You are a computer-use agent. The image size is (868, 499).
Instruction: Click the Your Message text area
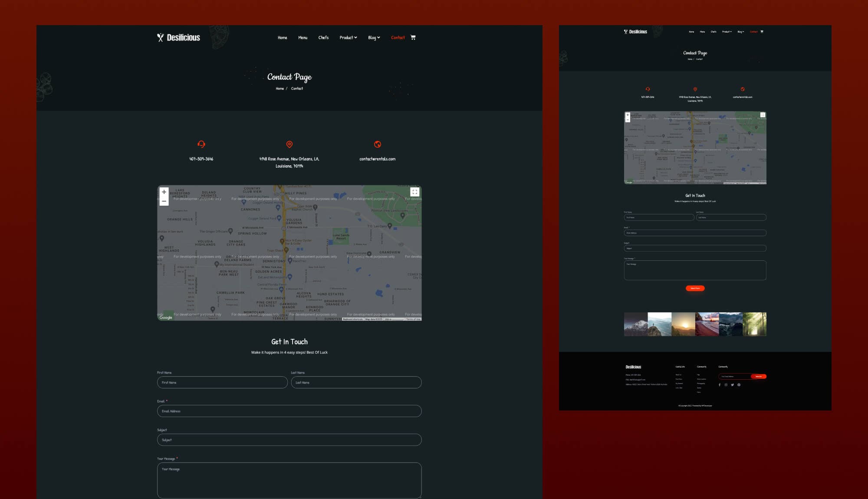pyautogui.click(x=289, y=480)
